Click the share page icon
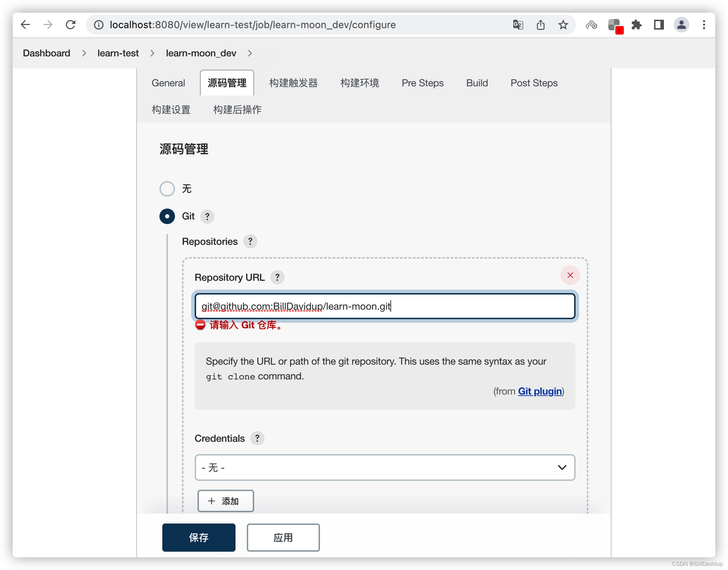Screen dimensions: 728x570 (x=541, y=25)
